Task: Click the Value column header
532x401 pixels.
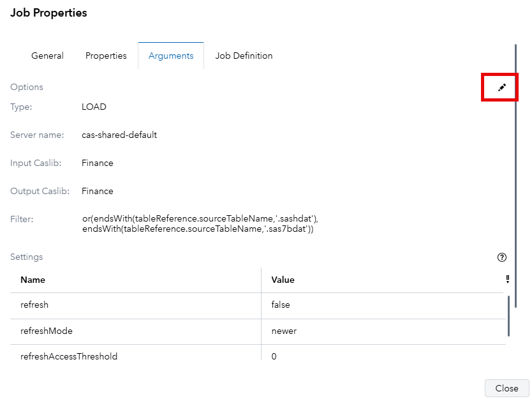Action: [283, 280]
